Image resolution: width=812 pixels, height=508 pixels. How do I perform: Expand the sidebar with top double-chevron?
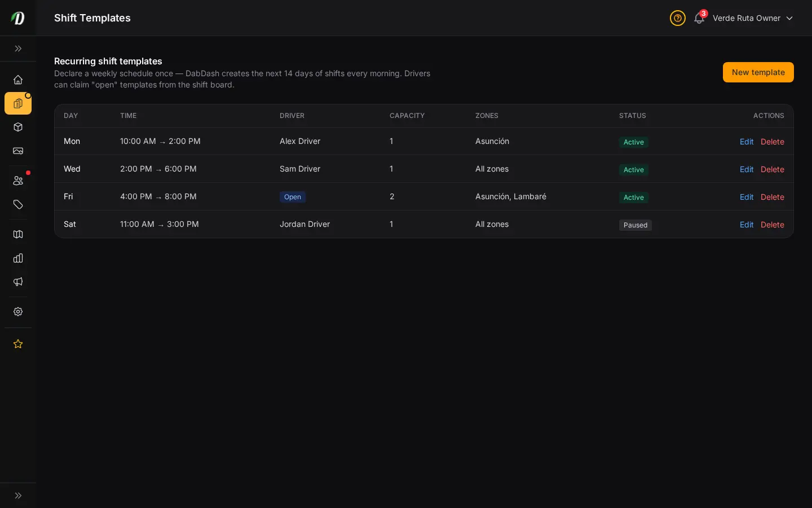(18, 49)
